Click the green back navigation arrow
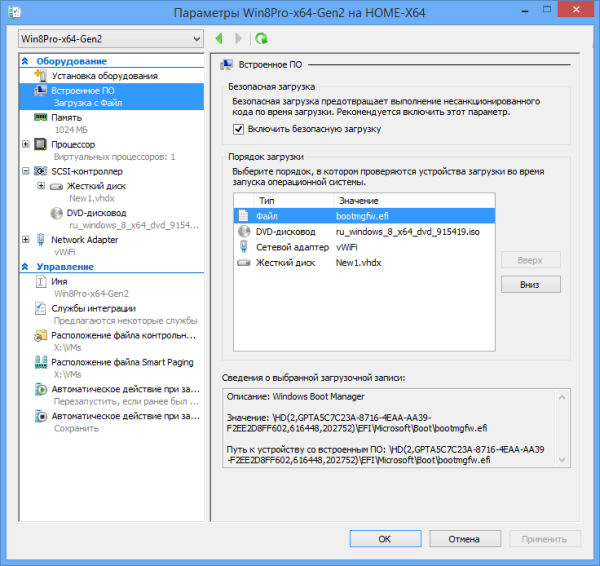The height and width of the screenshot is (566, 600). [x=219, y=38]
